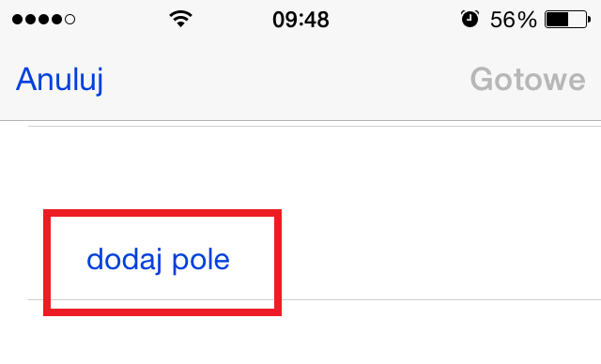Tap the Wi-Fi signal icon
Image resolution: width=601 pixels, height=364 pixels.
[180, 19]
